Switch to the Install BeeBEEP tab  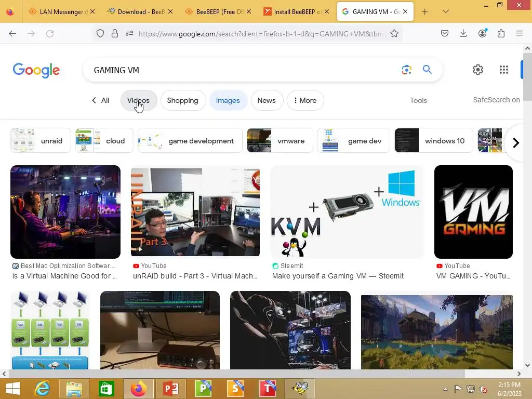click(297, 11)
